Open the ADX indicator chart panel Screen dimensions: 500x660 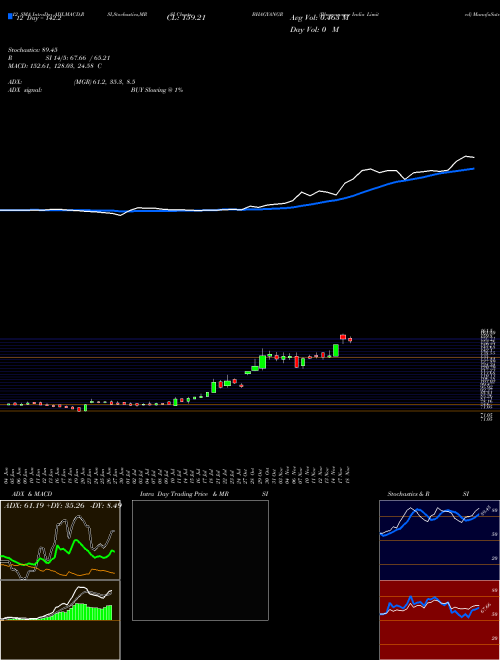click(60, 540)
